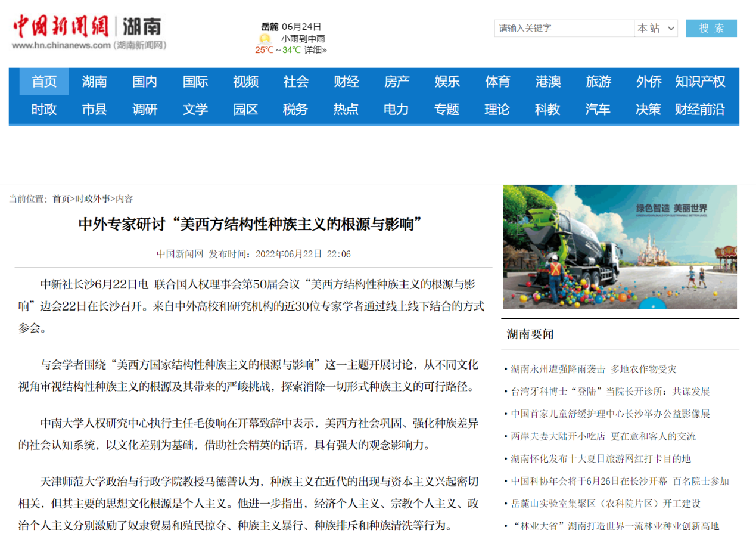
Task: Open the 详细» weather details link
Action: [x=315, y=50]
